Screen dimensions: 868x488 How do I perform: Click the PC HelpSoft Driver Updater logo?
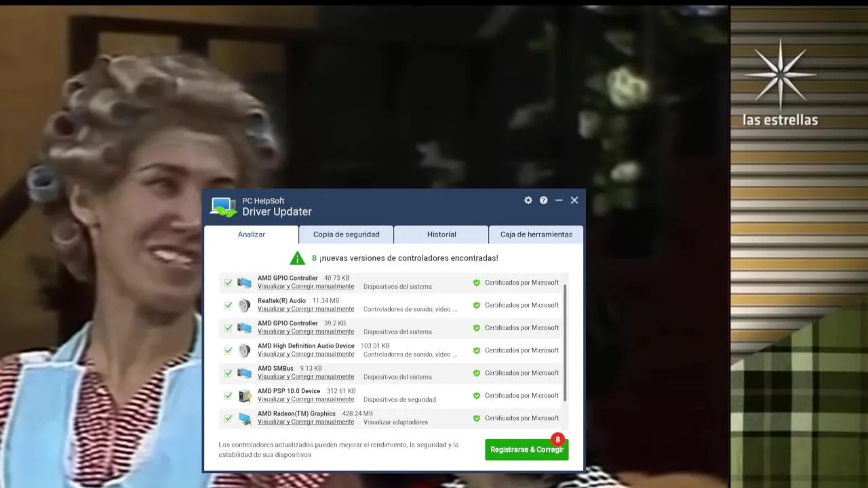tap(223, 207)
